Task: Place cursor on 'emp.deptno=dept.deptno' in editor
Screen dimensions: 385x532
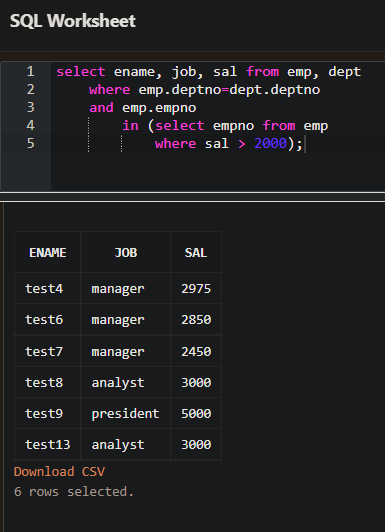Action: coord(229,90)
